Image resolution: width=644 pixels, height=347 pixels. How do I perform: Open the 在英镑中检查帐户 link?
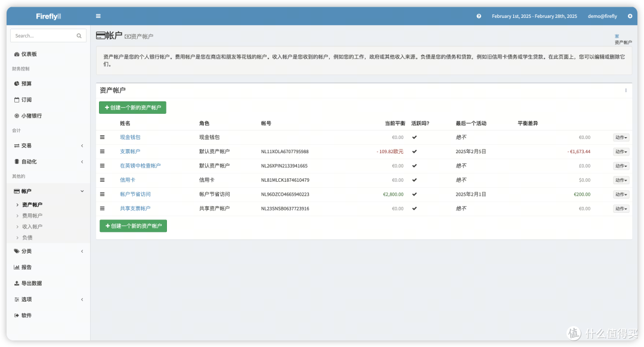(141, 166)
